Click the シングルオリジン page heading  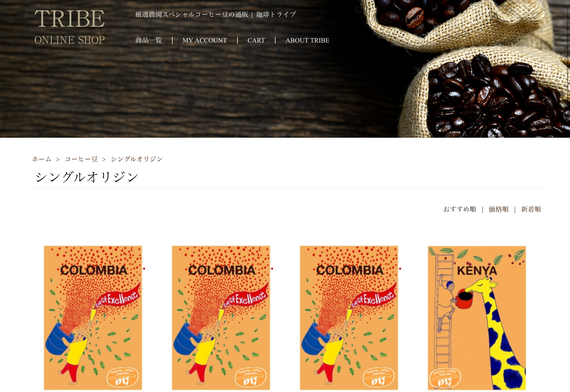tap(87, 177)
